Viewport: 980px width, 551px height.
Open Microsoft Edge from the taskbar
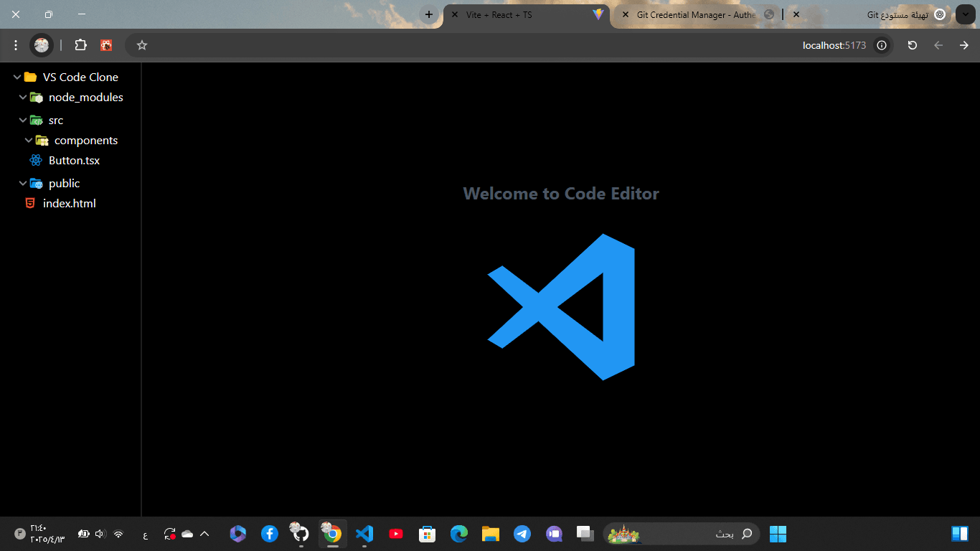(x=459, y=534)
